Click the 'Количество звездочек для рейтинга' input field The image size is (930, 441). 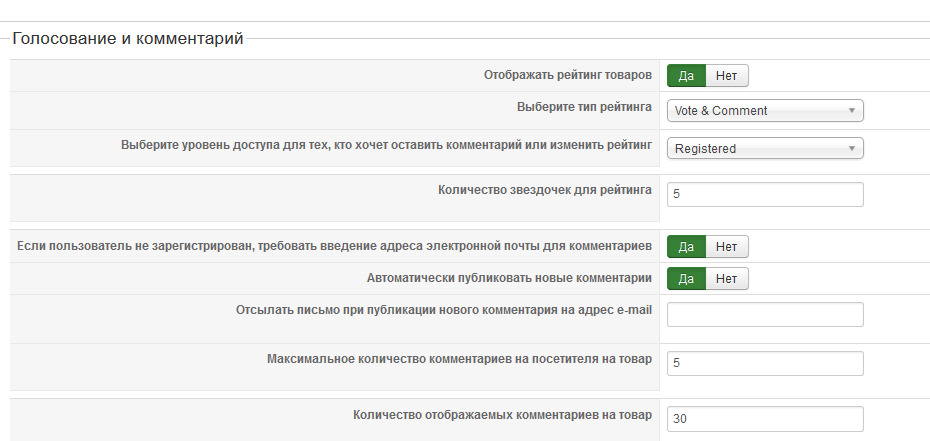[x=765, y=194]
